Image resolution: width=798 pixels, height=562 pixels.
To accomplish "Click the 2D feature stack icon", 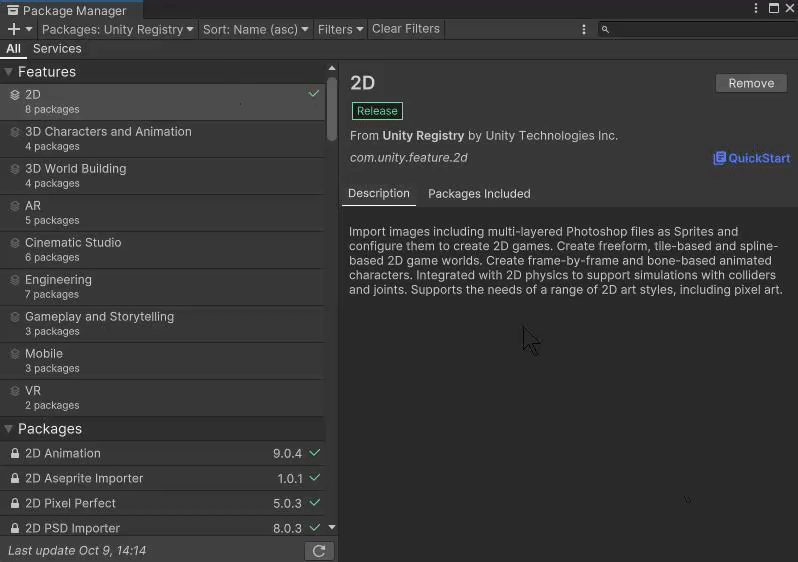I will (x=15, y=95).
